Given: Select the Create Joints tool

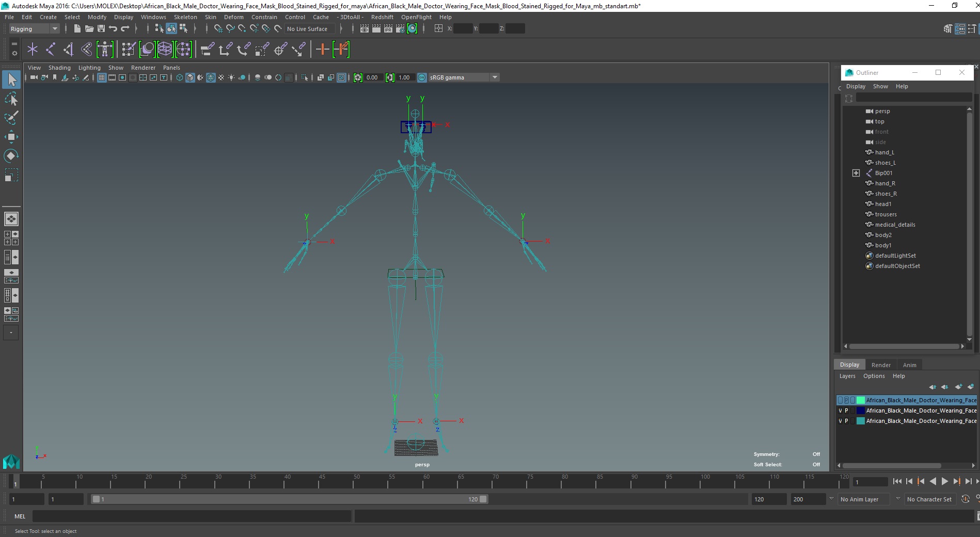Looking at the screenshot, I should (x=51, y=50).
